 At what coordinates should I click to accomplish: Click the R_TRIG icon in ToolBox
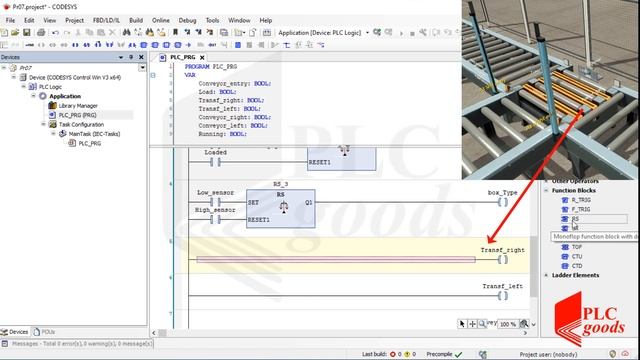[565, 200]
